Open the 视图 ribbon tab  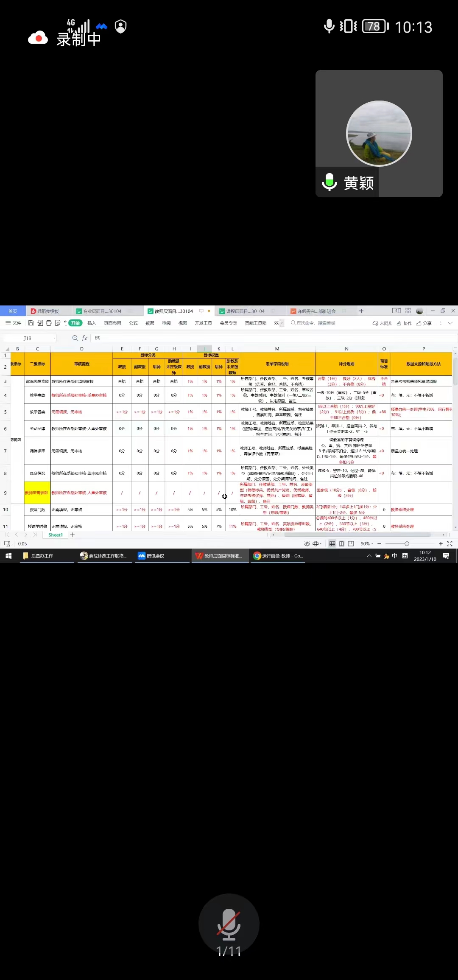(183, 323)
